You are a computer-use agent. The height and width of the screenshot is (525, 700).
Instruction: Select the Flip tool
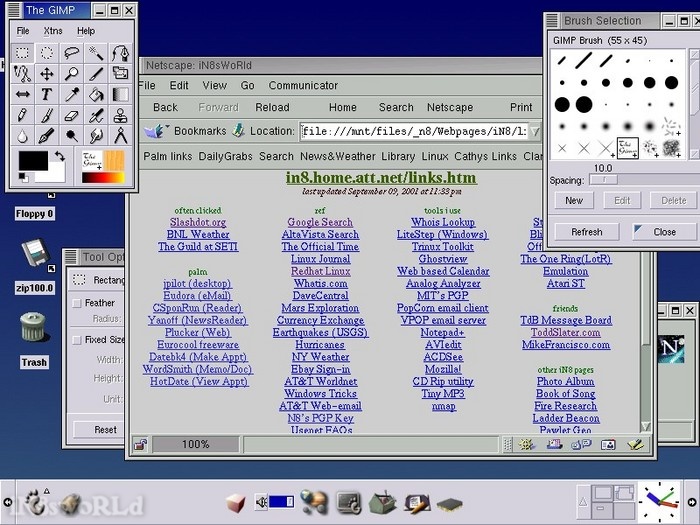22,94
